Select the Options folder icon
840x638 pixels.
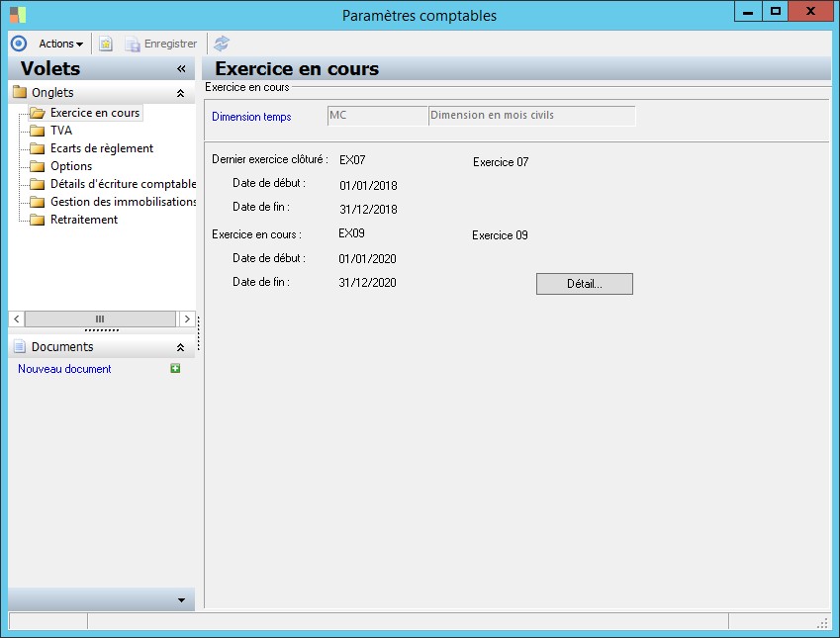38,166
